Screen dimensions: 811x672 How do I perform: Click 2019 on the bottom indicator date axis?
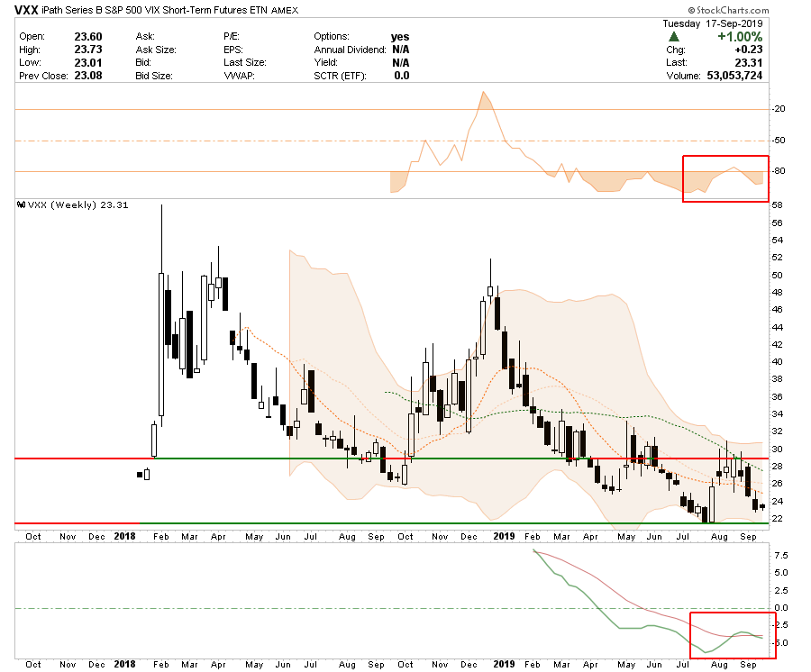(504, 664)
